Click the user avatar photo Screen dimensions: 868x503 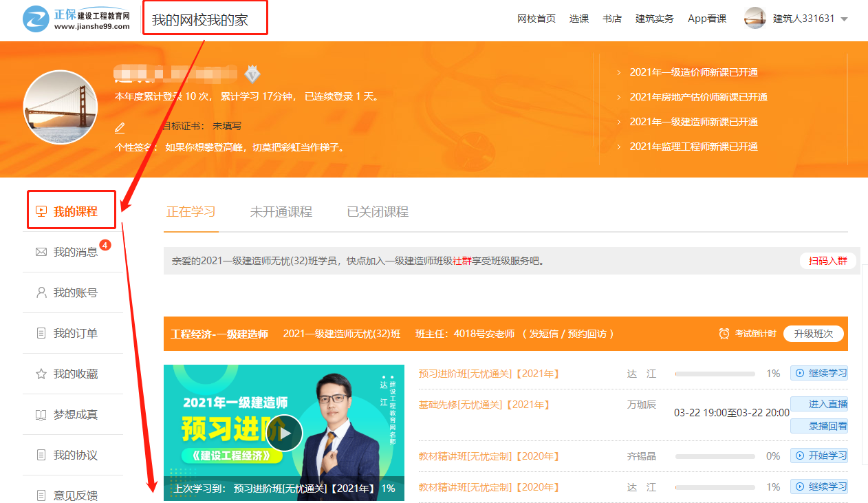[x=61, y=107]
